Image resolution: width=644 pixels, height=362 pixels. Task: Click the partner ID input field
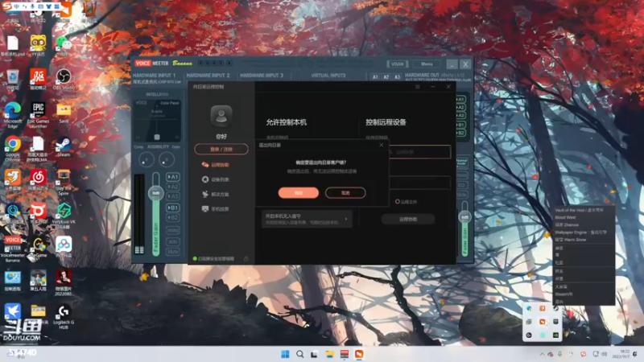tap(419, 152)
